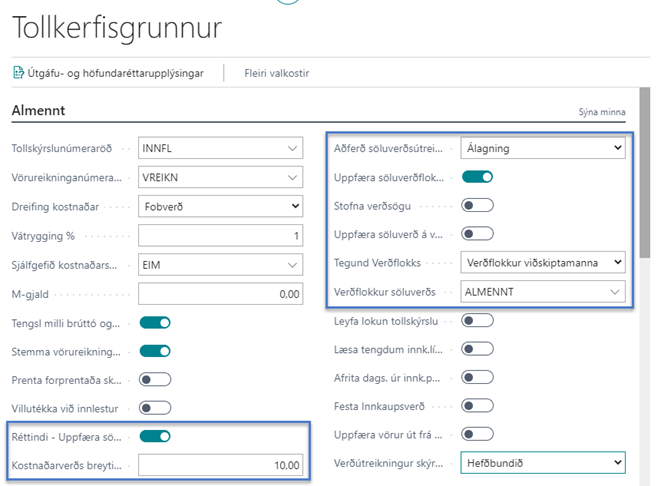Click the Kostnaðarverðs breyting value field

pyautogui.click(x=220, y=464)
